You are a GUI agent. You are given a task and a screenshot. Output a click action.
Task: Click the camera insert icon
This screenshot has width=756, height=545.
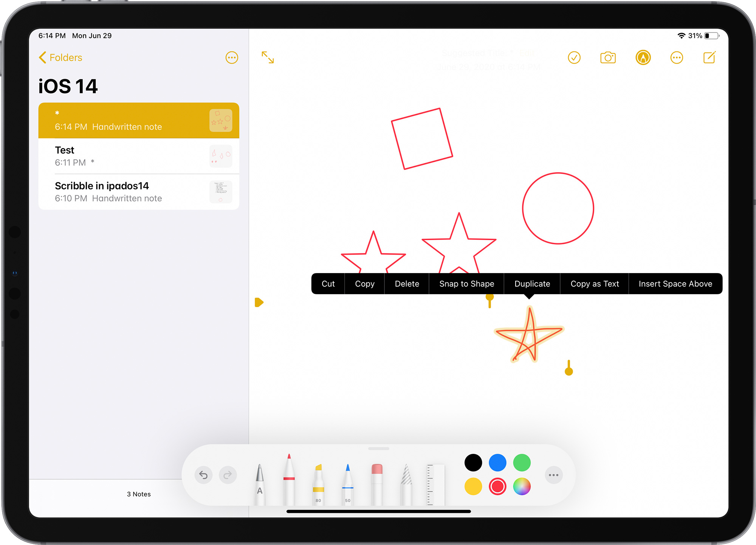coord(609,57)
